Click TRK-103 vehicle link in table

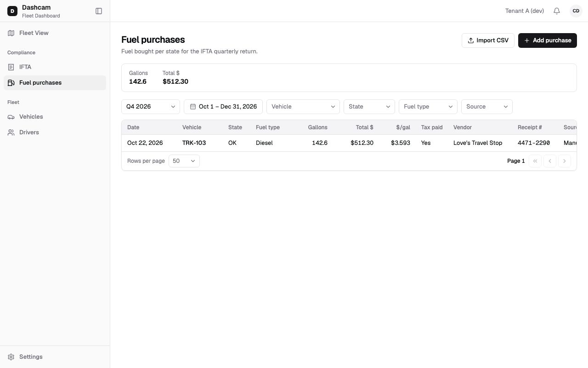click(194, 143)
